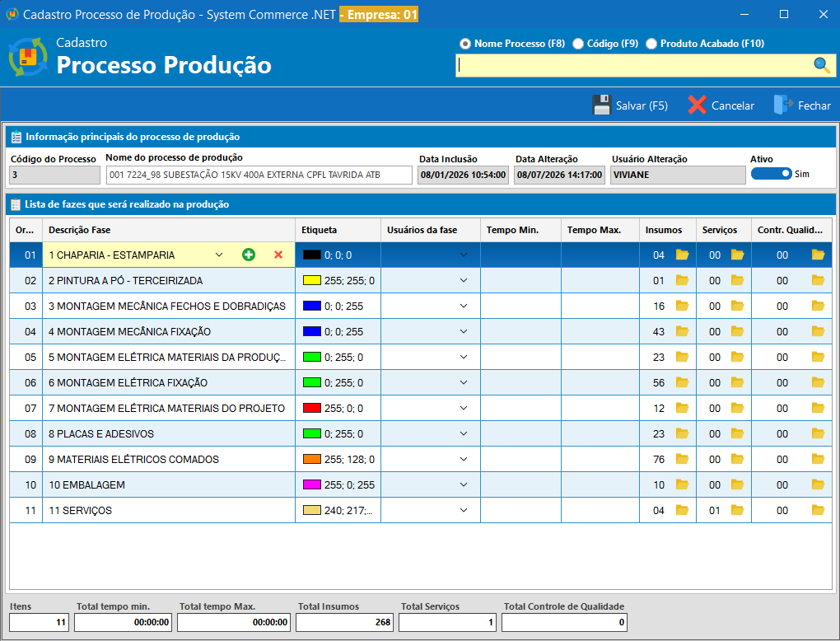Open Insumos folder for 2 PINTURA A PÓ row
Viewport: 840px width, 641px height.
pos(682,280)
